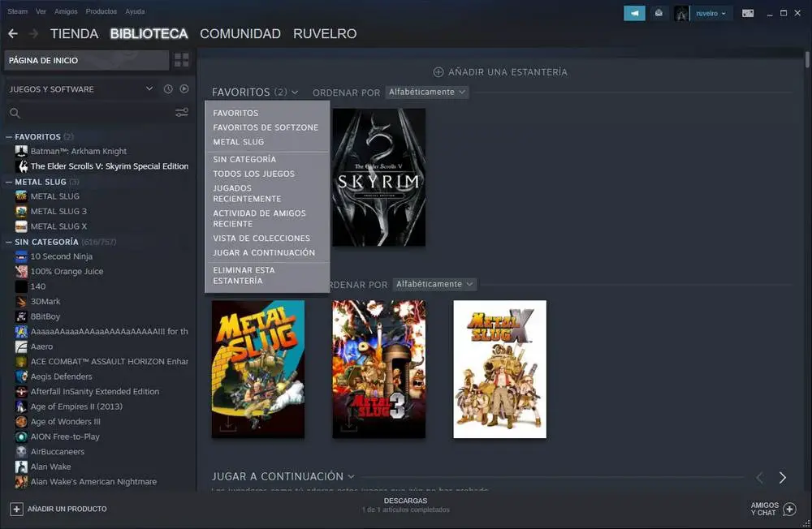Click the Alan Wake game icon

click(21, 467)
